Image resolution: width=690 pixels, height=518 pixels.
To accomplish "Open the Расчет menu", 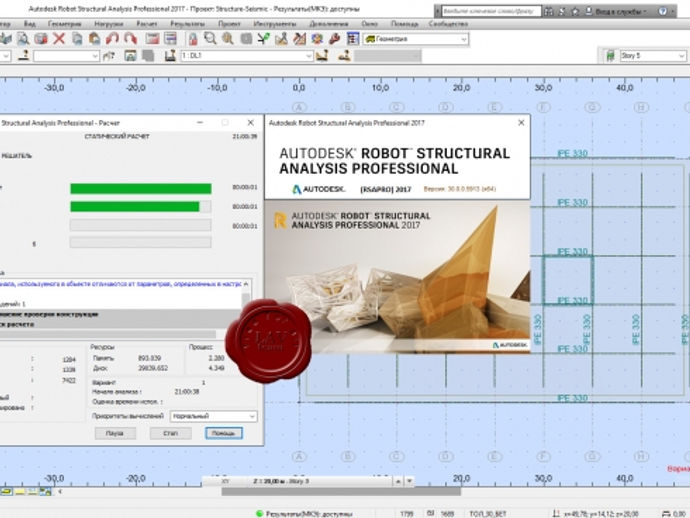I will click(147, 24).
